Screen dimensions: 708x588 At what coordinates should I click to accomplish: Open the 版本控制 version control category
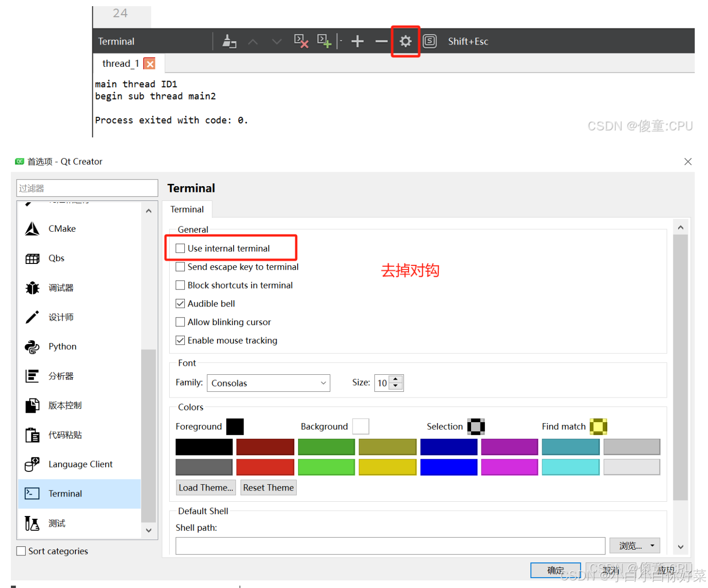79,405
